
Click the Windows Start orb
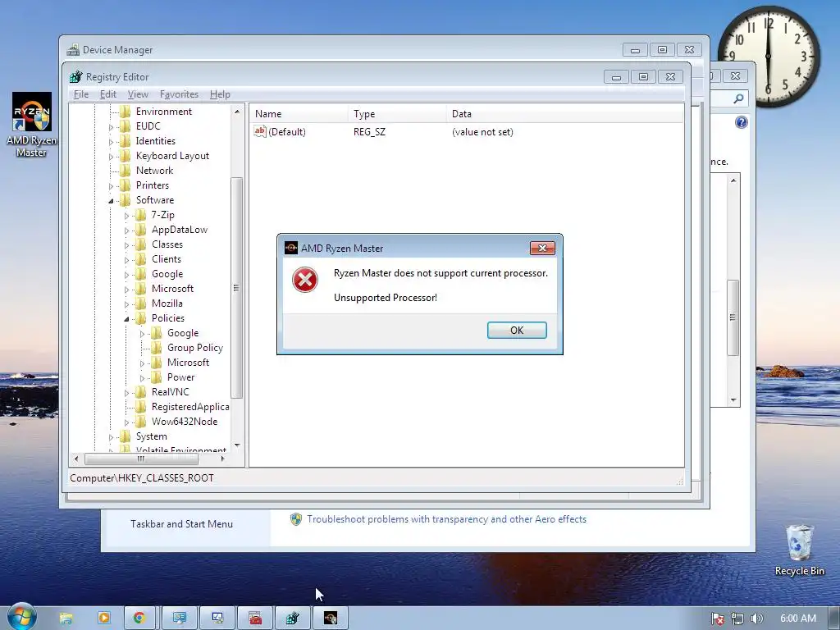tap(21, 617)
